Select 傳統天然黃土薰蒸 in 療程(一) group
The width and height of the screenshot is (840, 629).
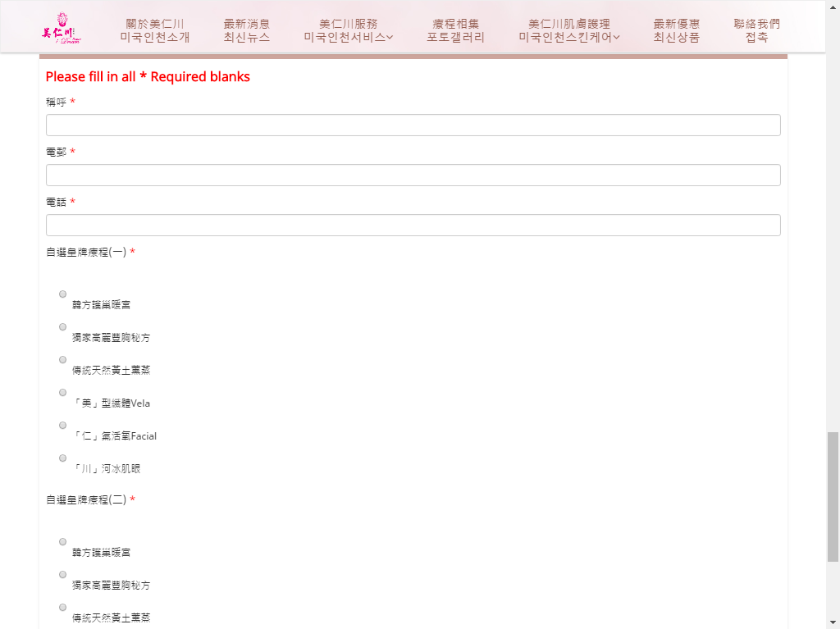63,360
